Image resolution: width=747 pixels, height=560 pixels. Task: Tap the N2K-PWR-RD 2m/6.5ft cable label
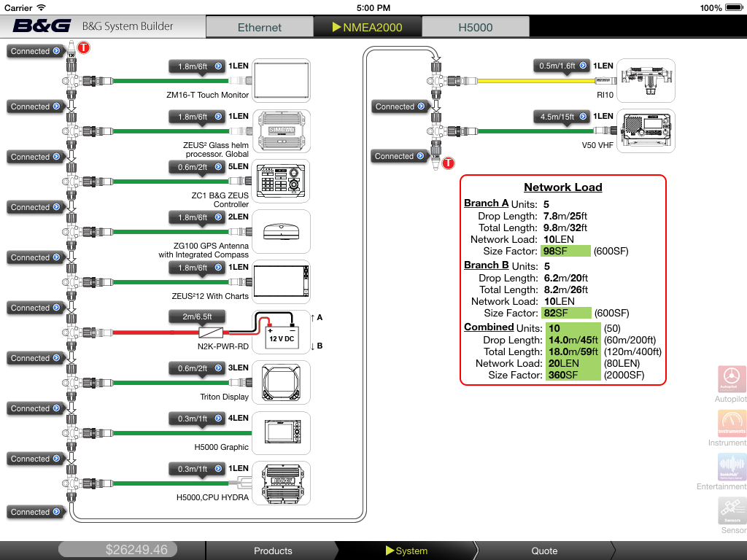(x=198, y=316)
